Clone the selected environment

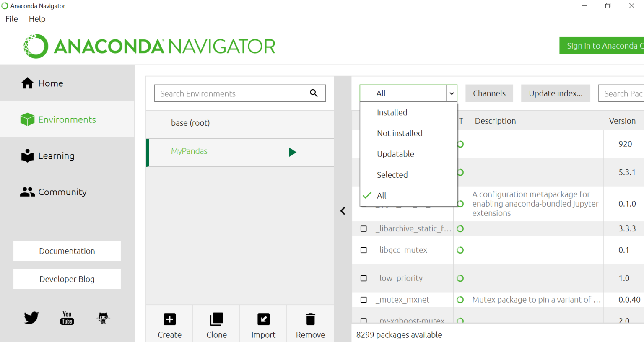coord(216,325)
